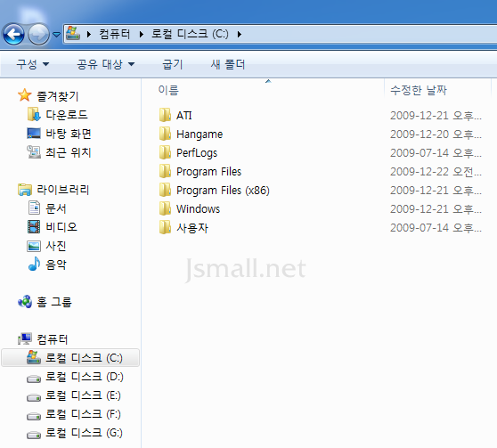The height and width of the screenshot is (448, 497).
Task: Select the PerfLogs folder name
Action: (x=197, y=153)
